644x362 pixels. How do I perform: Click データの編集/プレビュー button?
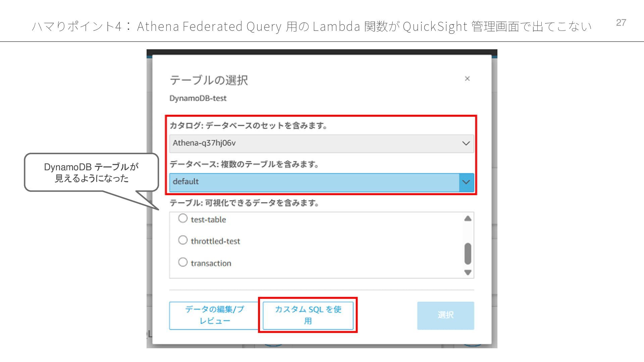click(x=214, y=315)
